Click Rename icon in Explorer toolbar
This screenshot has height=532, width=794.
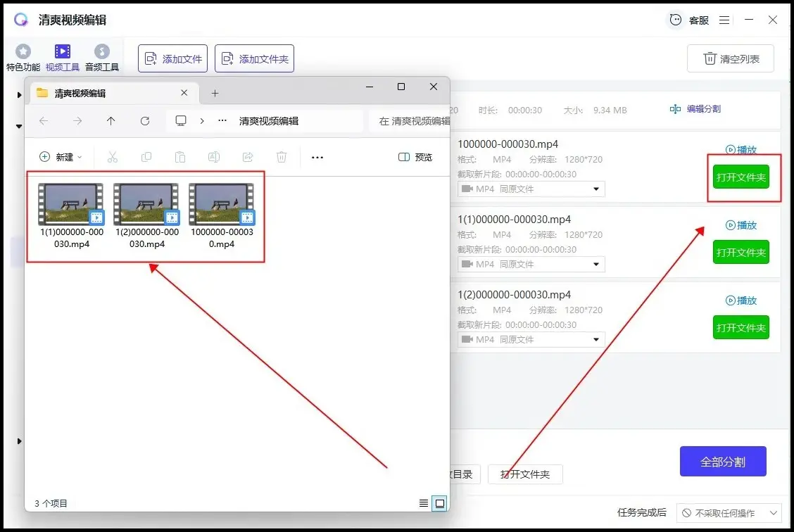(x=214, y=157)
